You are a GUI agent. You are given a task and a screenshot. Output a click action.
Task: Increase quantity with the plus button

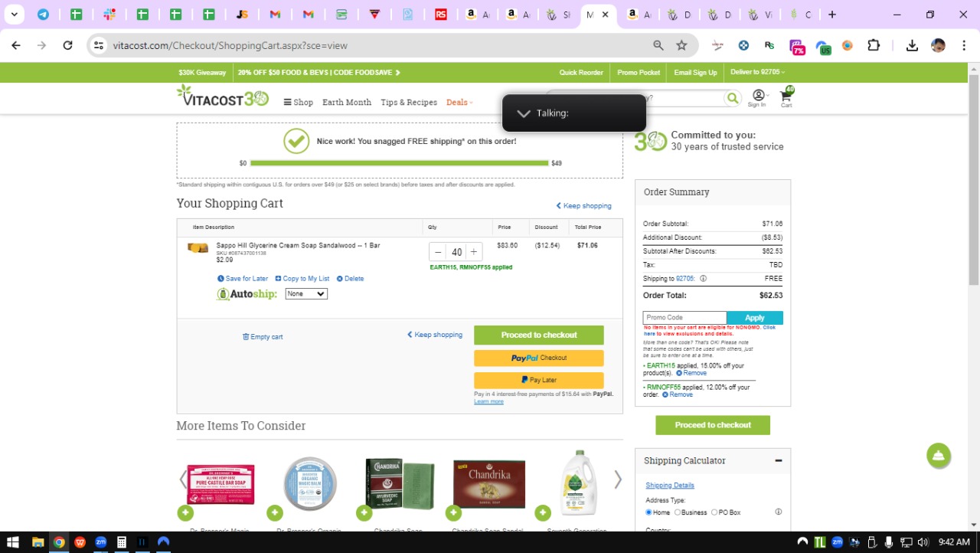474,252
